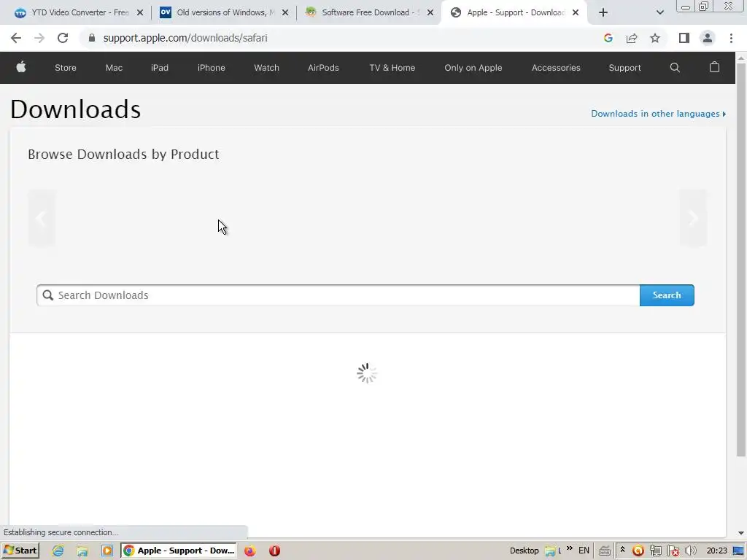Open the shopping bag icon
The image size is (747, 560).
pos(714,67)
